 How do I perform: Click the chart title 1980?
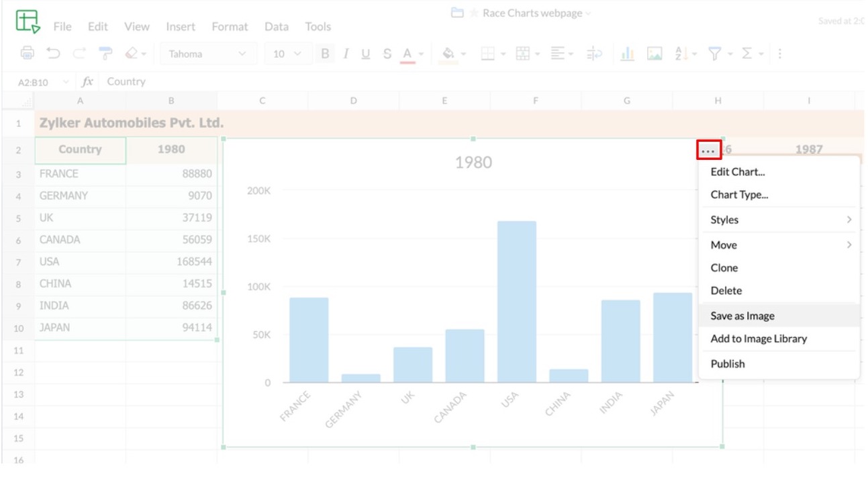click(473, 162)
